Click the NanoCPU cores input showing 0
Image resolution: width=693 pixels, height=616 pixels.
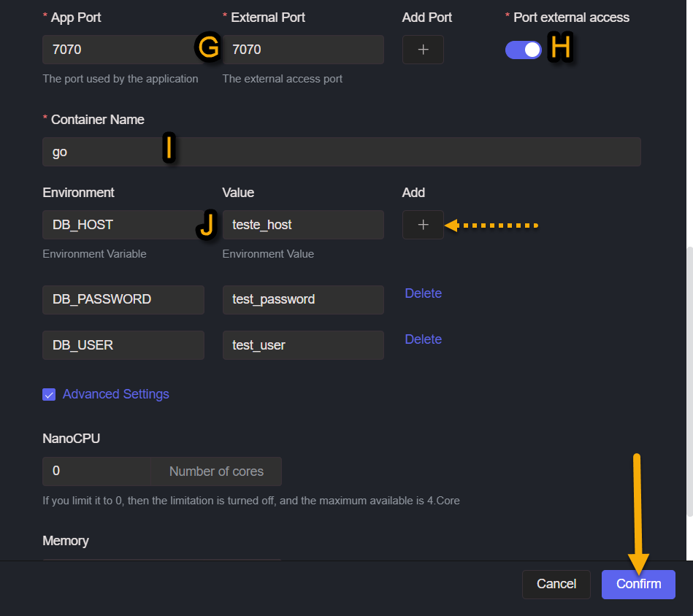(x=96, y=471)
